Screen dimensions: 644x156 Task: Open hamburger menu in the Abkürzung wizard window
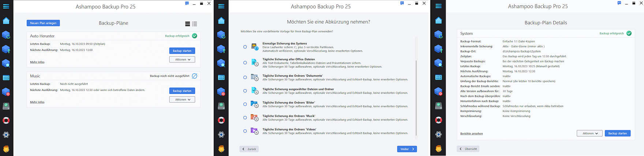221,6
